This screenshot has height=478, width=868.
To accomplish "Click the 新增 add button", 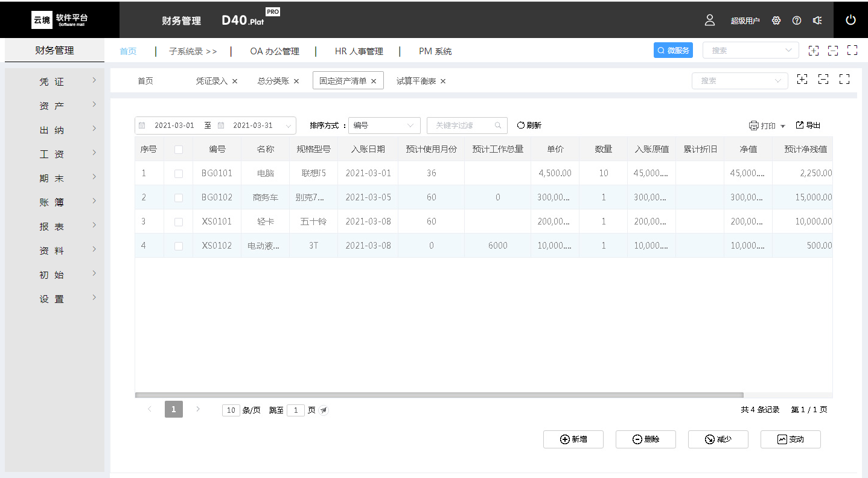I will tap(573, 439).
